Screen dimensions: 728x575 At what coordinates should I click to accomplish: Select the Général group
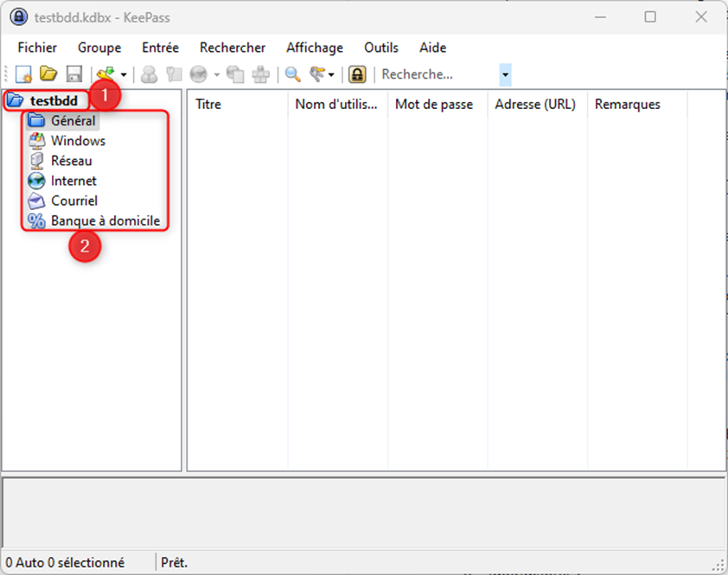(x=73, y=120)
